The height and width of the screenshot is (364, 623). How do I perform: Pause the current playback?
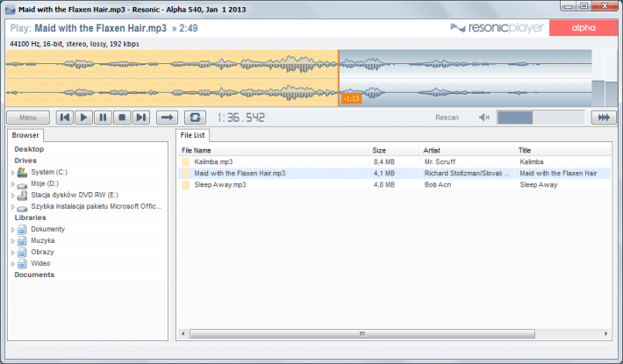pyautogui.click(x=103, y=118)
